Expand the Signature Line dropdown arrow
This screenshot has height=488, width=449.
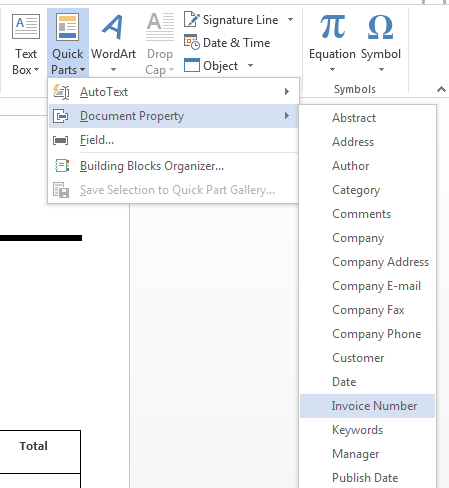pyautogui.click(x=290, y=19)
